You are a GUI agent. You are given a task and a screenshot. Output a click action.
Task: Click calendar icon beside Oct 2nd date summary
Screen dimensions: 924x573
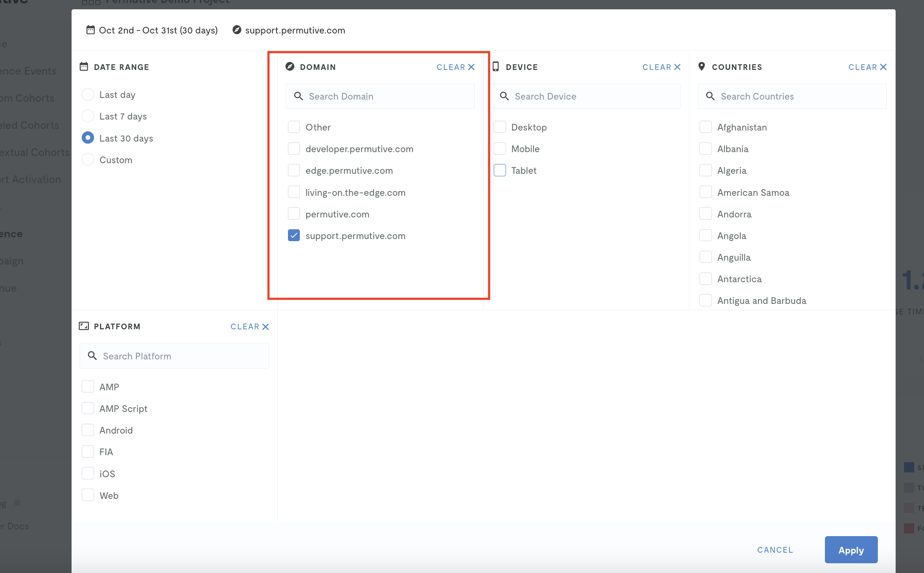(x=90, y=30)
